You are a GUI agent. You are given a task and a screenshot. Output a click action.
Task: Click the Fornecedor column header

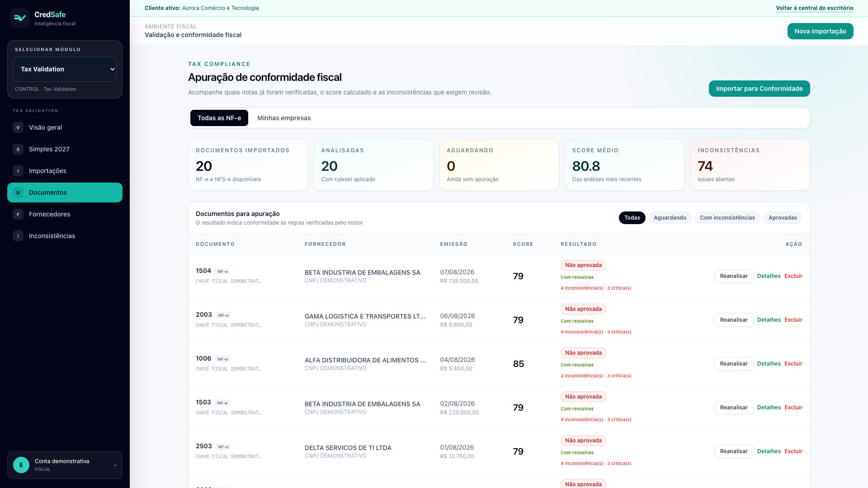point(325,244)
